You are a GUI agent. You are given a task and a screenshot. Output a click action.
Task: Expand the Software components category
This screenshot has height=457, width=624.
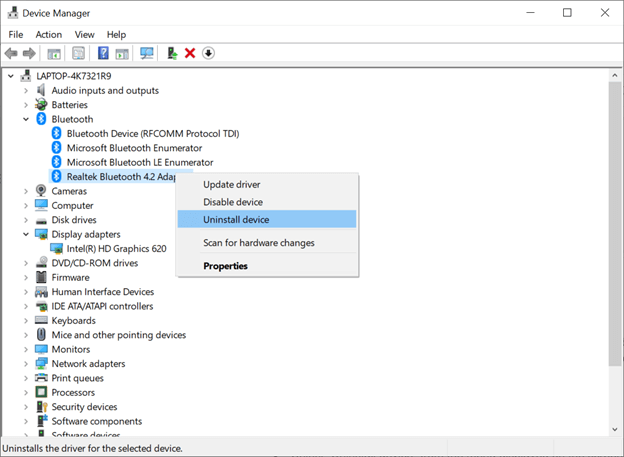pyautogui.click(x=26, y=421)
